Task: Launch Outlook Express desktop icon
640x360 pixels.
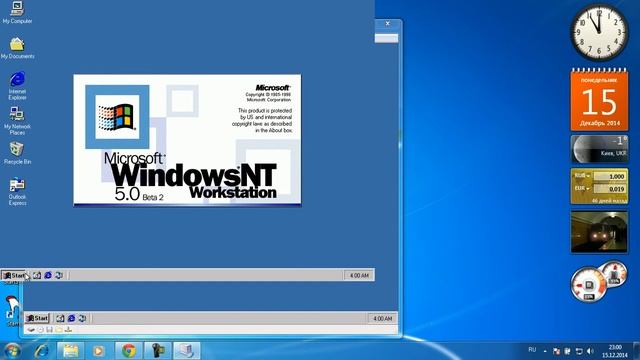Action: tap(17, 191)
